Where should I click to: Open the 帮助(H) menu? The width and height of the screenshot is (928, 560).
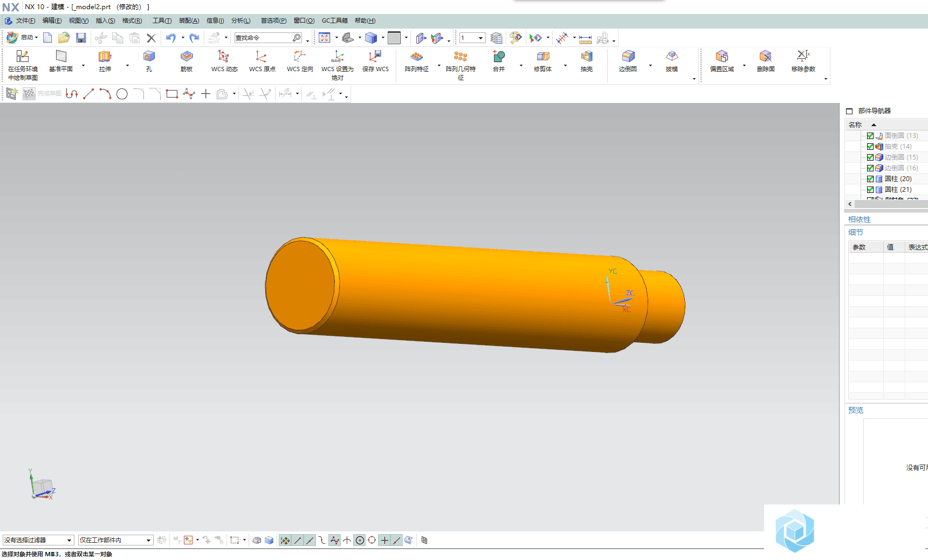(365, 20)
